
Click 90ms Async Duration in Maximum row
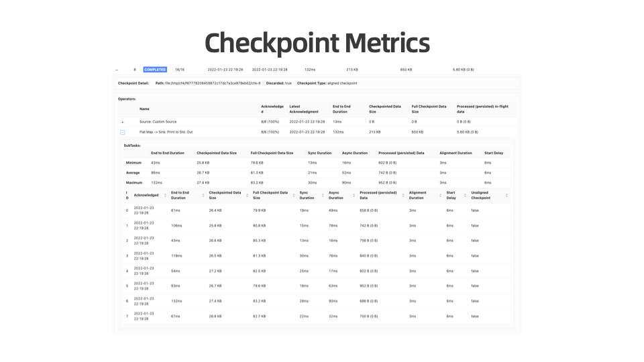346,182
